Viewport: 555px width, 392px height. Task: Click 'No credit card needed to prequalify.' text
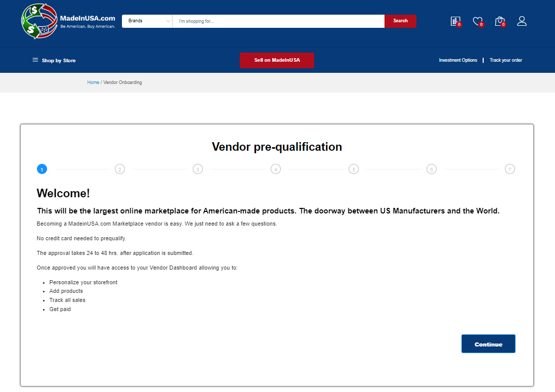click(81, 238)
